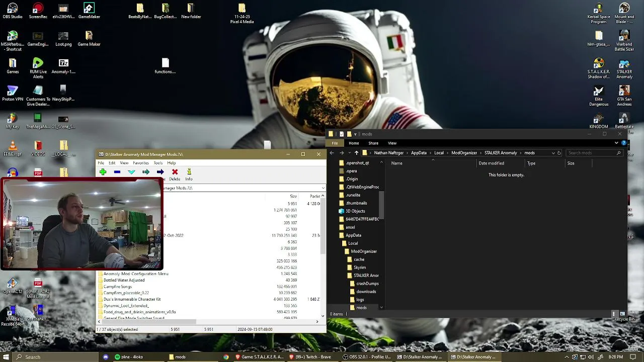
Task: Select the Kerbal Space Program desktop icon
Action: point(599,14)
